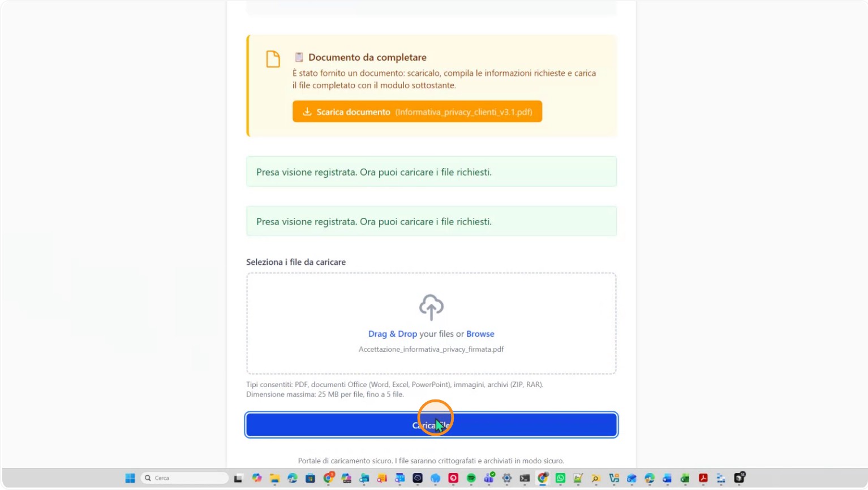The width and height of the screenshot is (868, 490).
Task: Open the folder search icon in the taskbar
Action: tap(596, 478)
